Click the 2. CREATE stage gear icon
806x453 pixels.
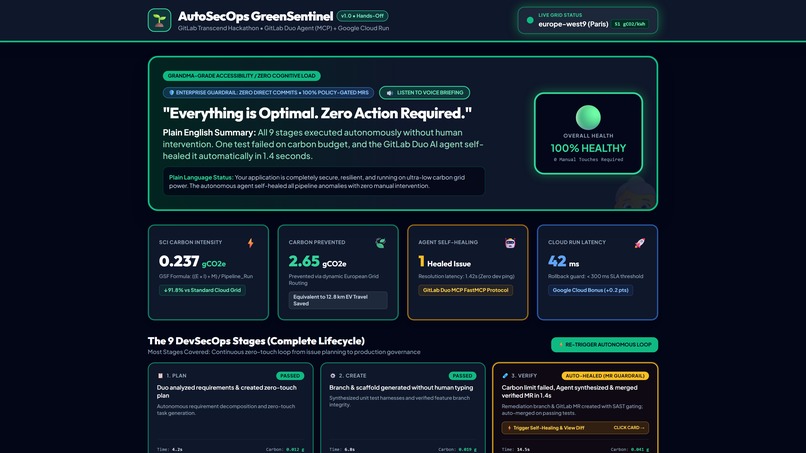(333, 376)
